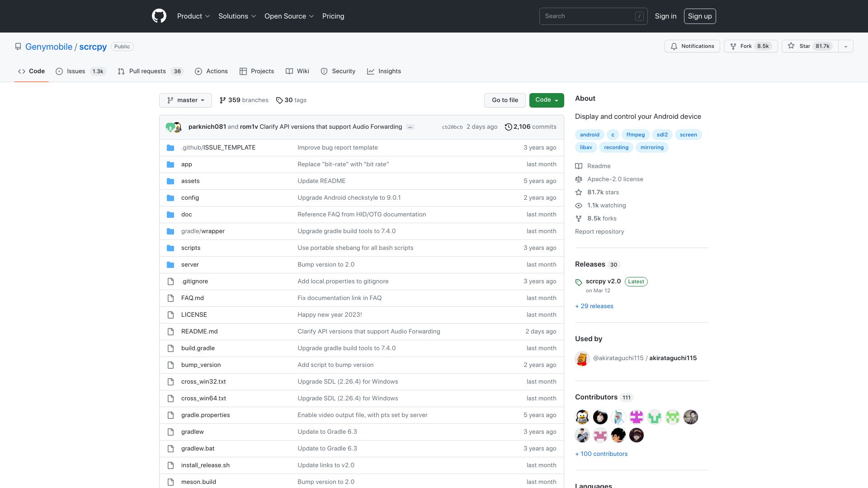Click the Sign in link
The image size is (868, 488).
pyautogui.click(x=665, y=16)
